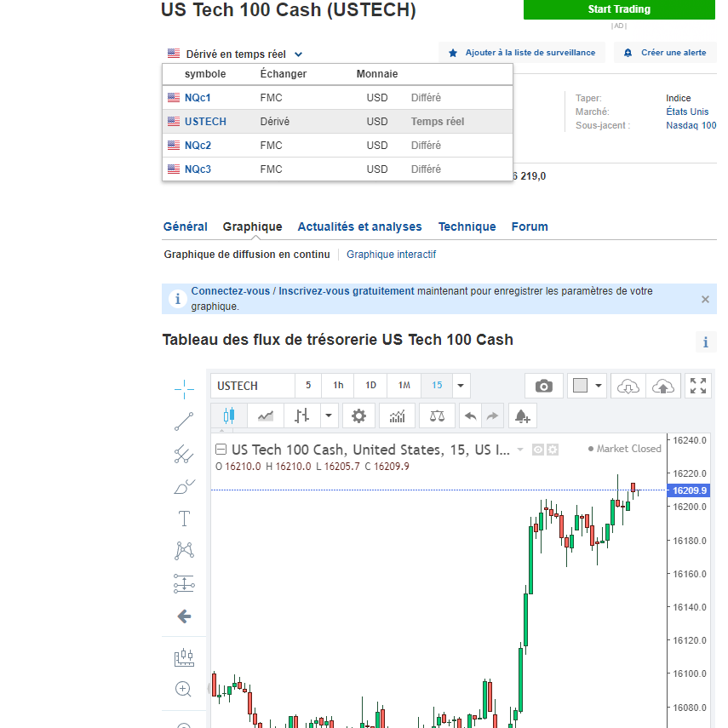Click the chart layout square swatch
This screenshot has width=728, height=728.
pyautogui.click(x=580, y=386)
